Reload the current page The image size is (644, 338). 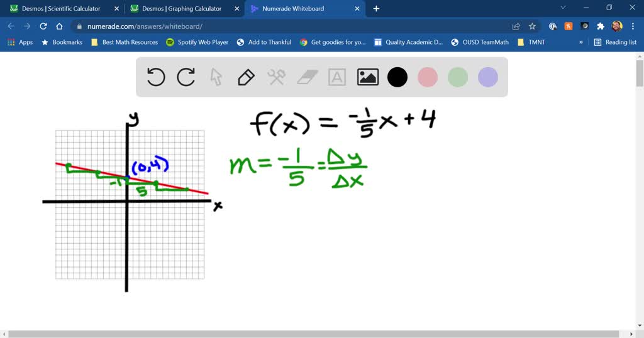point(43,26)
